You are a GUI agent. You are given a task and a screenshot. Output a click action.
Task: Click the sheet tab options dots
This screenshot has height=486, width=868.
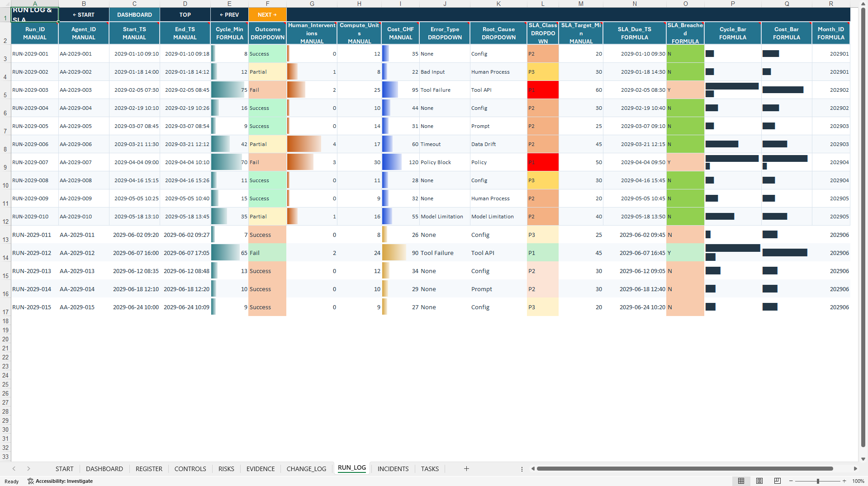(x=522, y=469)
